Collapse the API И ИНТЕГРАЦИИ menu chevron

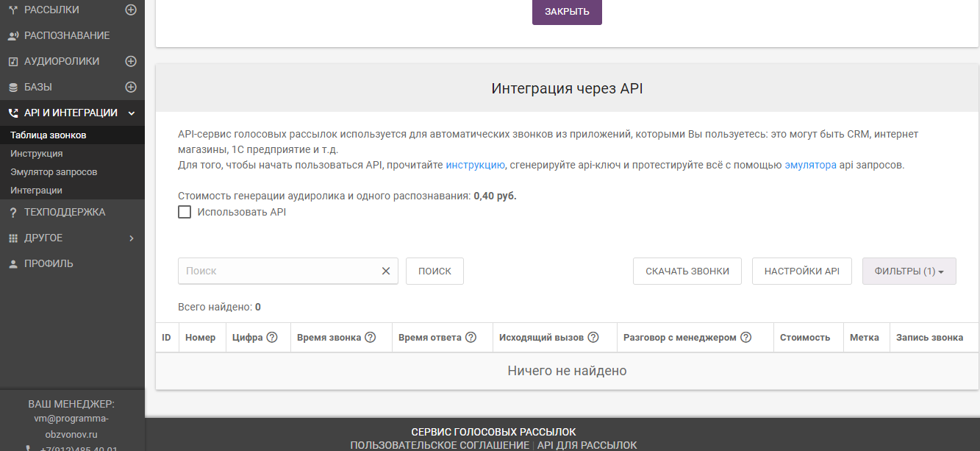tap(133, 113)
